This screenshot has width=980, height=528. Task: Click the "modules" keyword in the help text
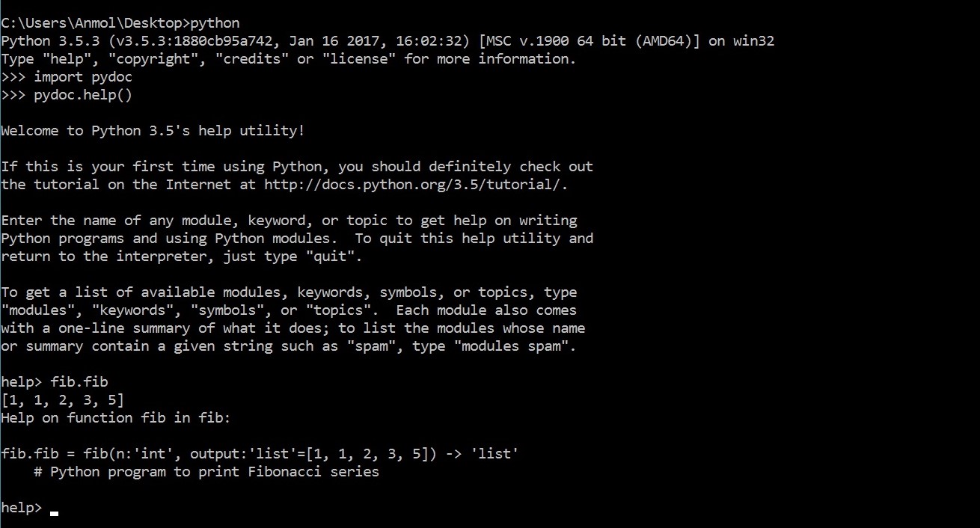(37, 310)
